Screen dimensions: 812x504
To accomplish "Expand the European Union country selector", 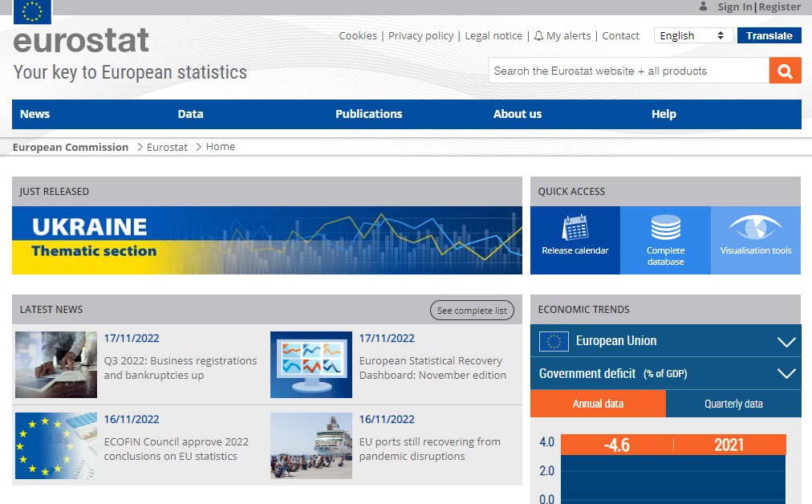I will 785,340.
